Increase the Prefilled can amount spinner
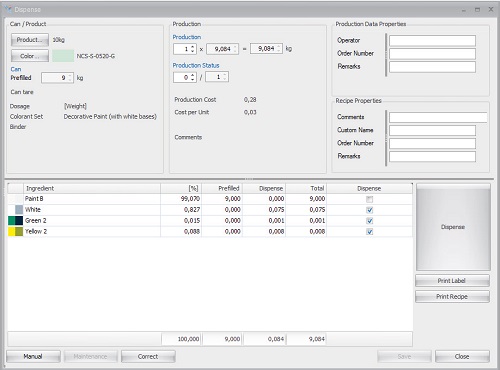 [x=70, y=76]
